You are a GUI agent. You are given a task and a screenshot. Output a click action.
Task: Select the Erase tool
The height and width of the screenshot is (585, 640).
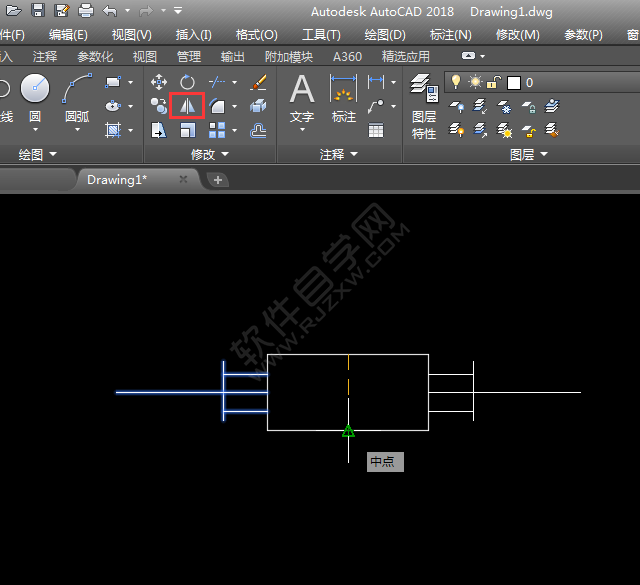258,82
